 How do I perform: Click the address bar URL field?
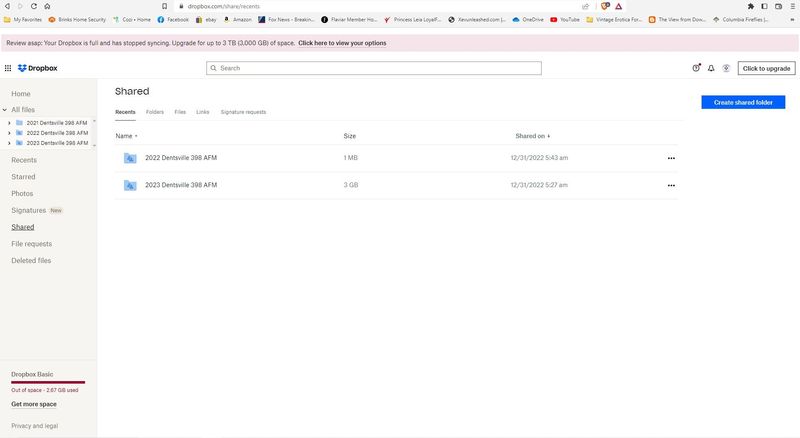point(378,6)
